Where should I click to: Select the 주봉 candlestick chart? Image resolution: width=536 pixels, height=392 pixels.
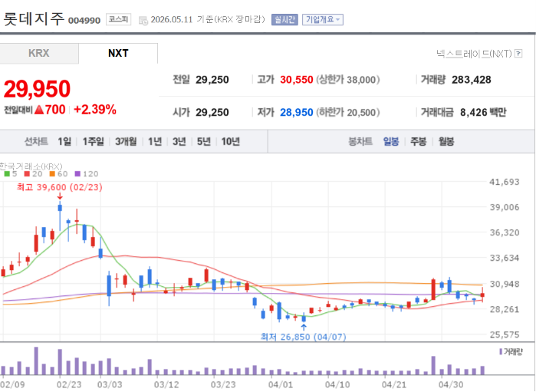419,141
